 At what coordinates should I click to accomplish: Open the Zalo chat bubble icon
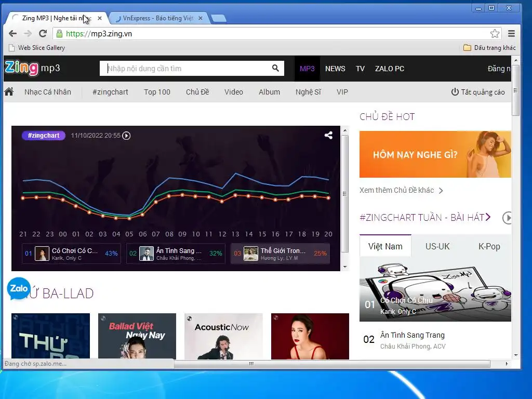point(19,289)
